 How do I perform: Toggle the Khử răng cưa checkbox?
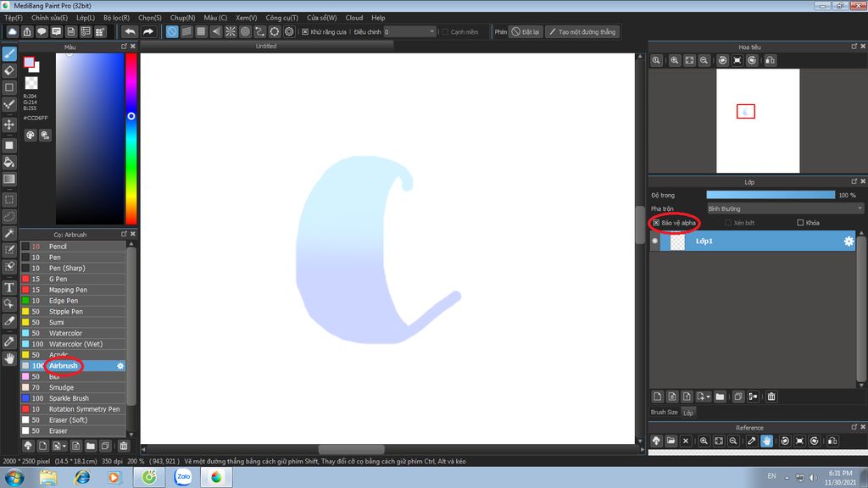click(x=305, y=32)
